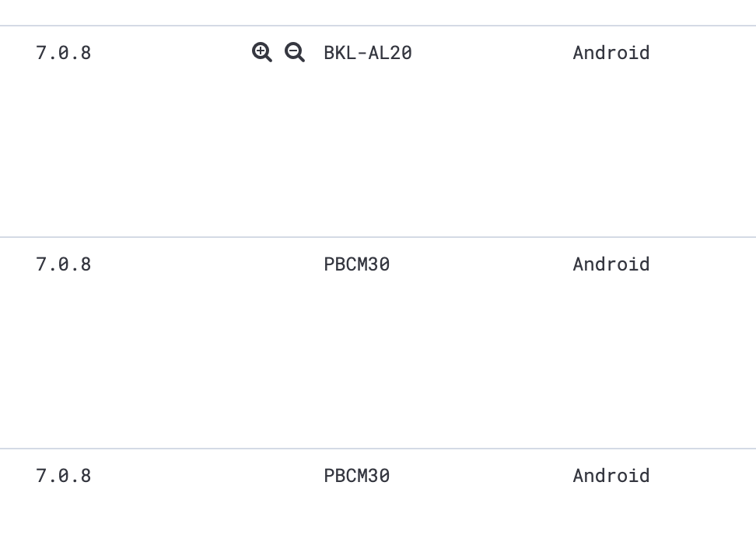
Task: Click blank area under the top row's Android
Action: pos(611,145)
